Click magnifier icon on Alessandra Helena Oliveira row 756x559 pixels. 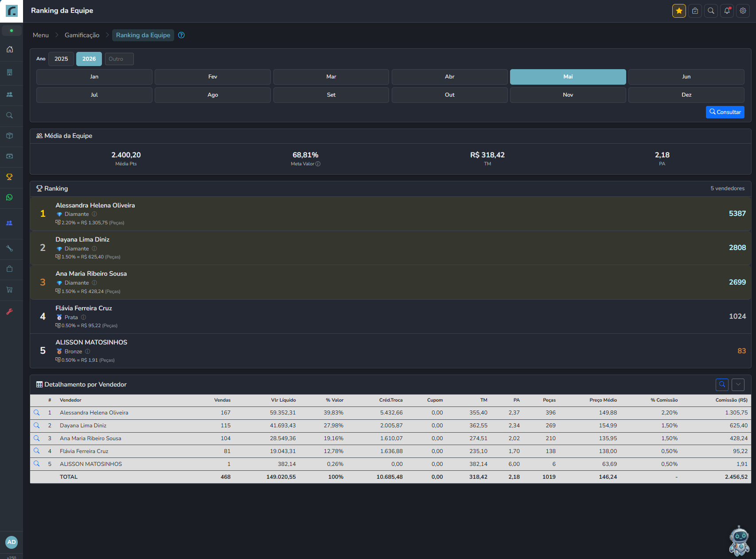click(x=37, y=413)
